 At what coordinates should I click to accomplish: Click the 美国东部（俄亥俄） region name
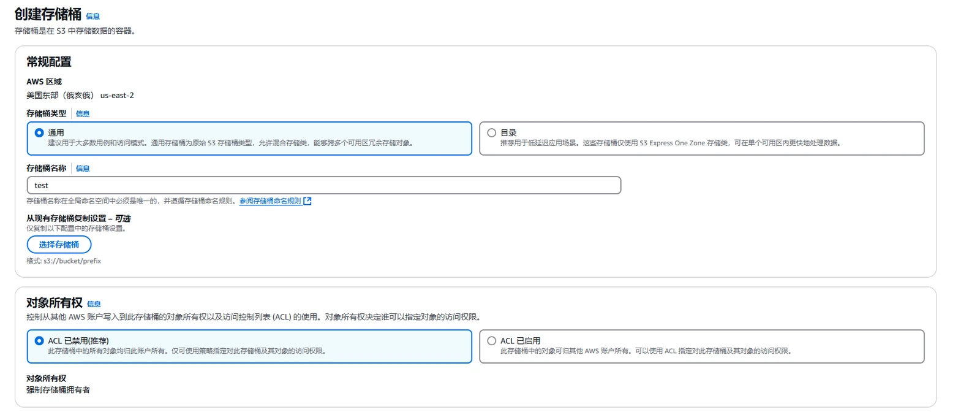61,96
